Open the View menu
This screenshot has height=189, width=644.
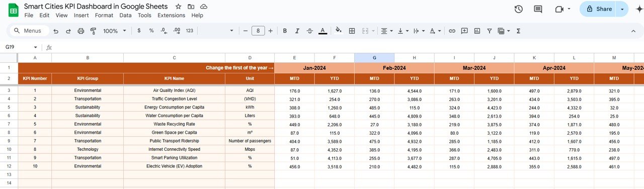(61, 15)
